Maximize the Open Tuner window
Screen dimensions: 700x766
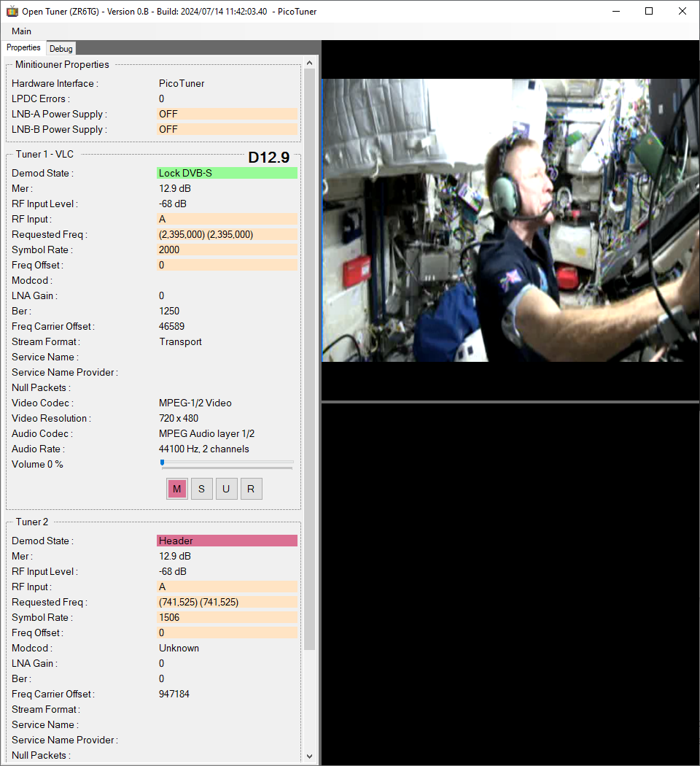[x=649, y=11]
